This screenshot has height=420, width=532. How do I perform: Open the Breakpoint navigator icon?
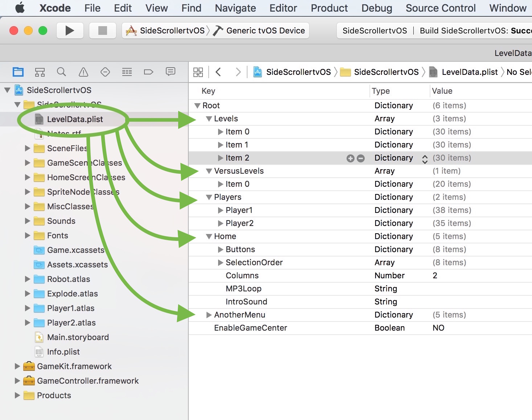148,72
